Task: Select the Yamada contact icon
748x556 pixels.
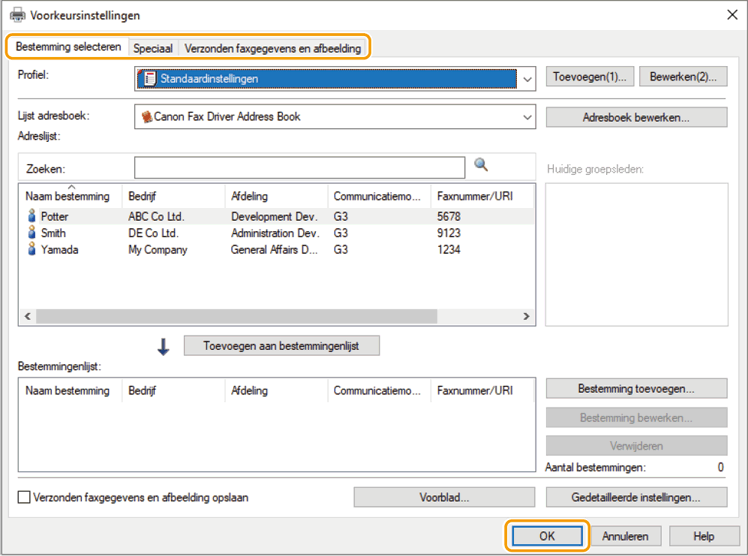Action: [x=31, y=250]
